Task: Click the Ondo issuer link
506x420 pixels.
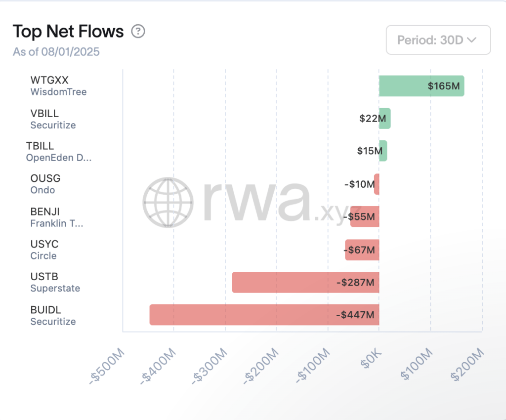Action: pyautogui.click(x=42, y=190)
